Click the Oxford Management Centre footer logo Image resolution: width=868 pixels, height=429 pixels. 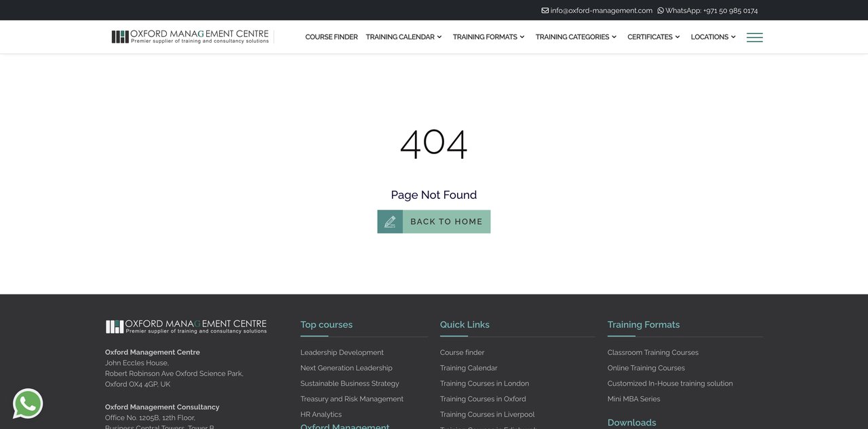coord(186,327)
